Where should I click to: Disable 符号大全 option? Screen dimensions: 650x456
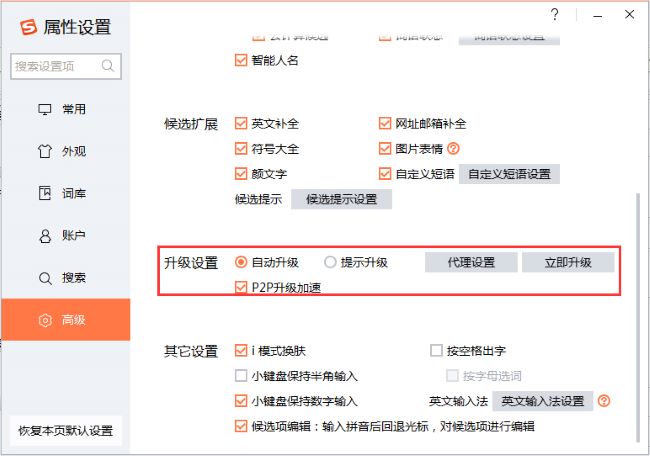pyautogui.click(x=241, y=148)
